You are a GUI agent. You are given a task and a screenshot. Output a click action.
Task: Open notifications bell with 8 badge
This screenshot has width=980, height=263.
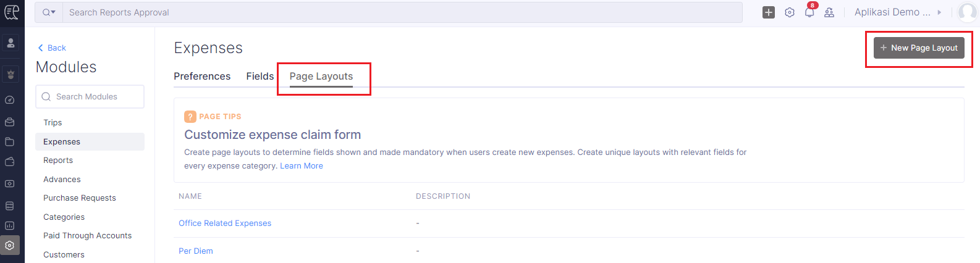click(x=810, y=11)
